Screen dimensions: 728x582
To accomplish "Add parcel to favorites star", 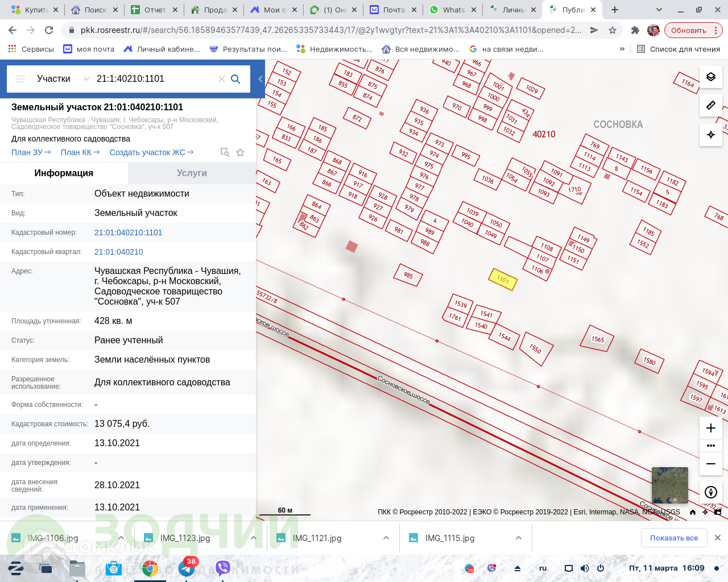I will click(x=240, y=152).
